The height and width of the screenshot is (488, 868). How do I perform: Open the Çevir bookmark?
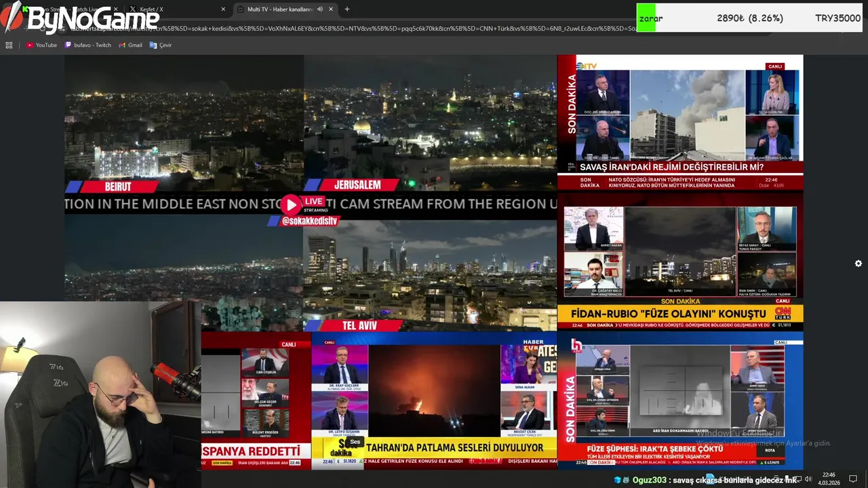point(161,45)
